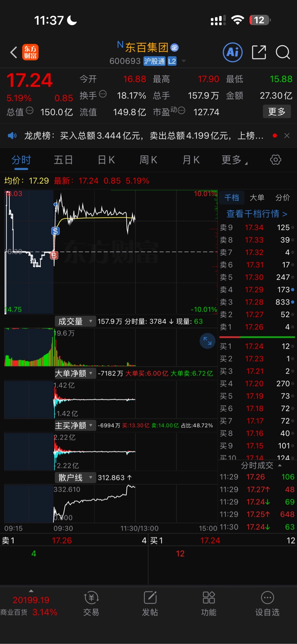This screenshot has width=297, height=644.
Task: Tap the 卖1 17.26 bottom quote bar
Action: click(74, 541)
